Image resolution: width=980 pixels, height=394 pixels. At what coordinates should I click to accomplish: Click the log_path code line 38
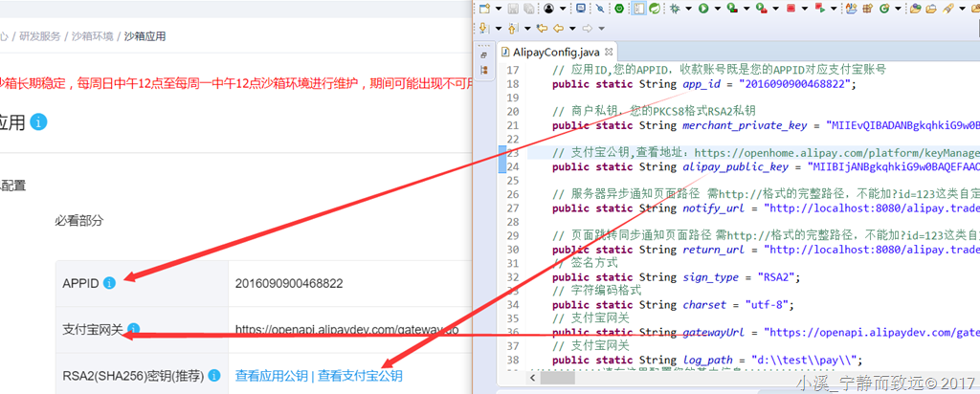707,361
